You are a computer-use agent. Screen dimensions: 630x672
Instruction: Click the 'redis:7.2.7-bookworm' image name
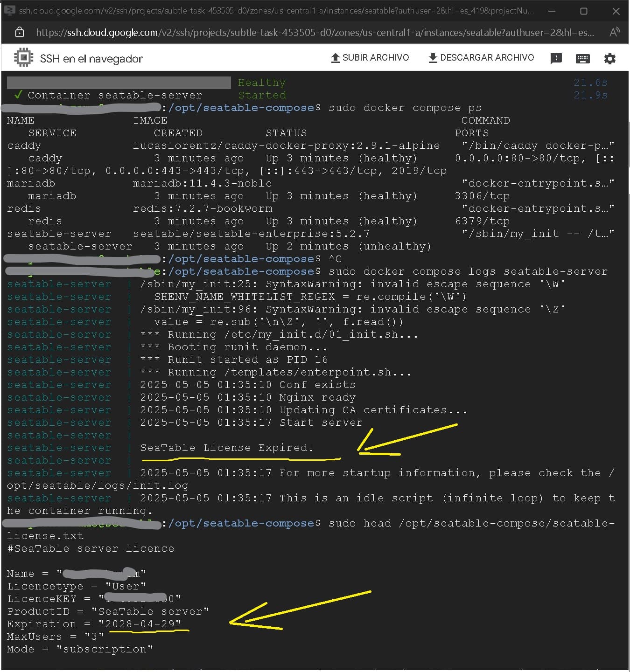click(202, 208)
